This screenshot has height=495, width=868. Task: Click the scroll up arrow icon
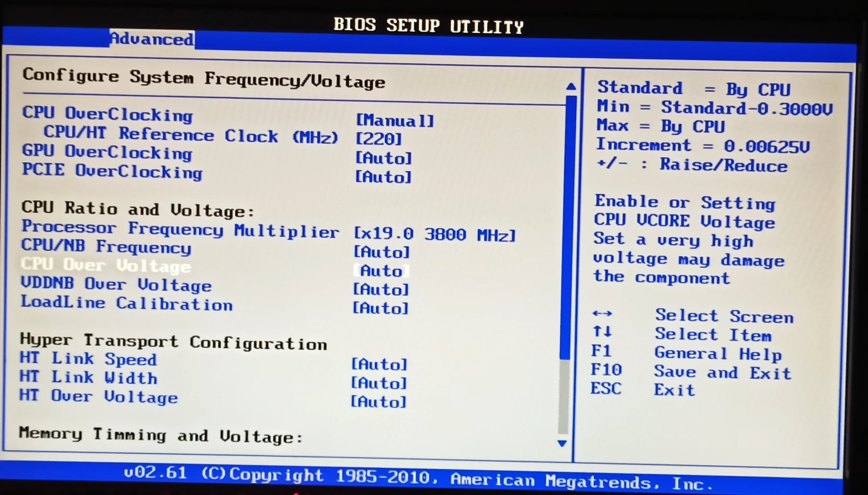(x=571, y=87)
